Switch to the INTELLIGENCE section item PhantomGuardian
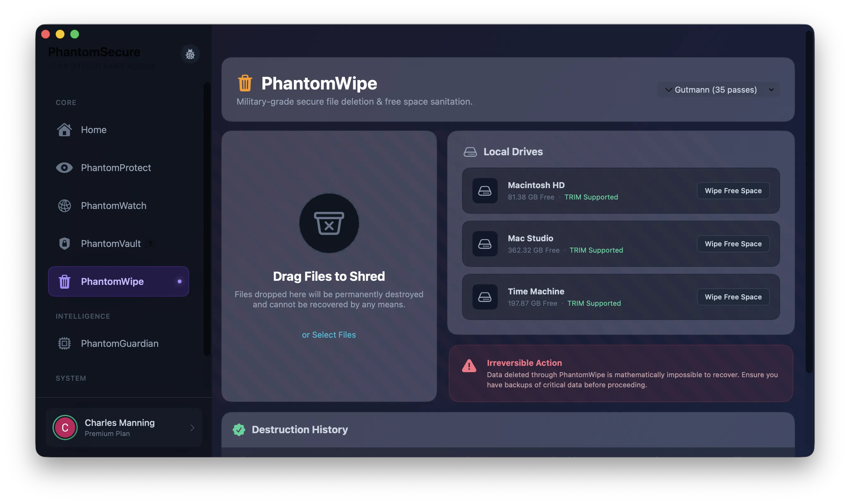This screenshot has height=504, width=850. 120,343
